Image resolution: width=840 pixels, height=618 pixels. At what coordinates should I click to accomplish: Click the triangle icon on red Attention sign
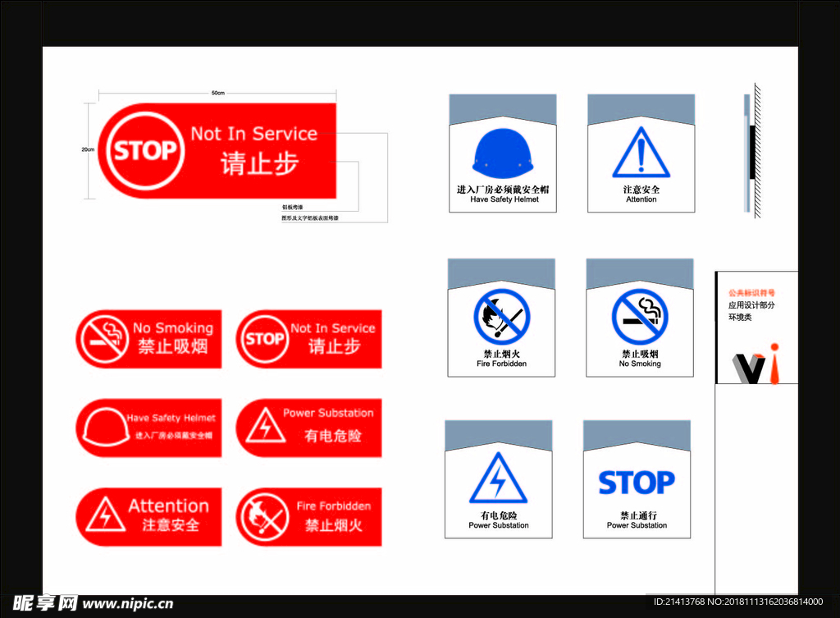click(103, 516)
